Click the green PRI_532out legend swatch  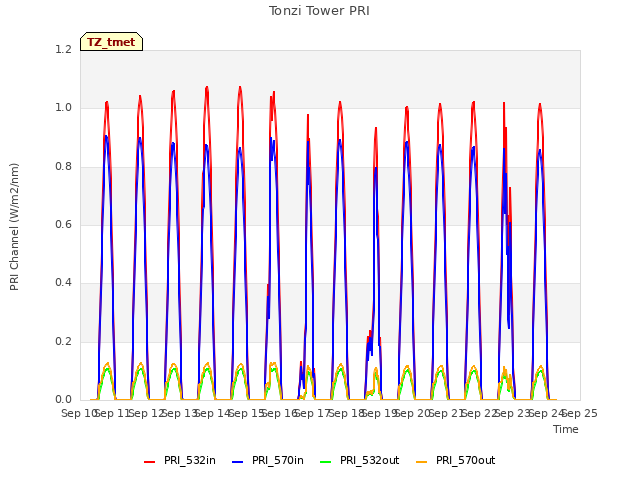pyautogui.click(x=326, y=462)
